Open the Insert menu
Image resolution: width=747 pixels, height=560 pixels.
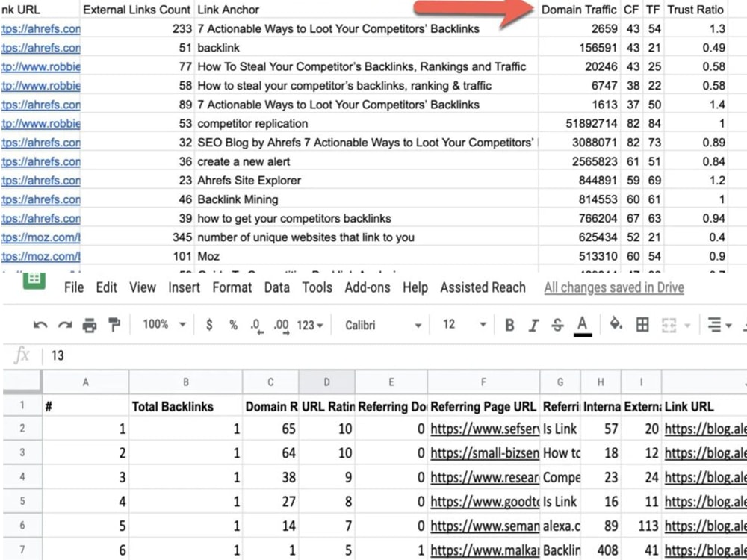(x=184, y=287)
